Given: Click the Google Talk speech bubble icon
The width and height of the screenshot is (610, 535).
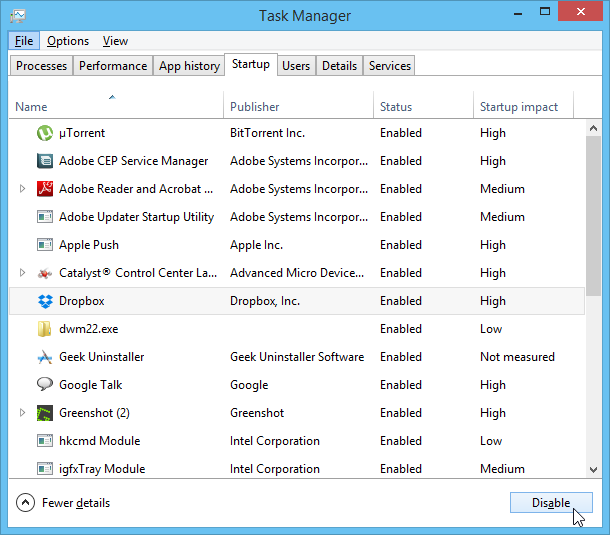Looking at the screenshot, I should (44, 385).
